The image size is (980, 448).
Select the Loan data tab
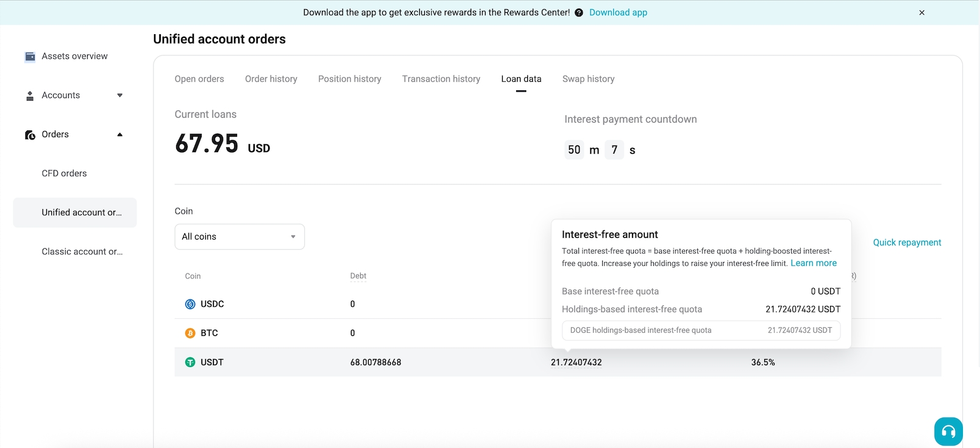(x=521, y=79)
